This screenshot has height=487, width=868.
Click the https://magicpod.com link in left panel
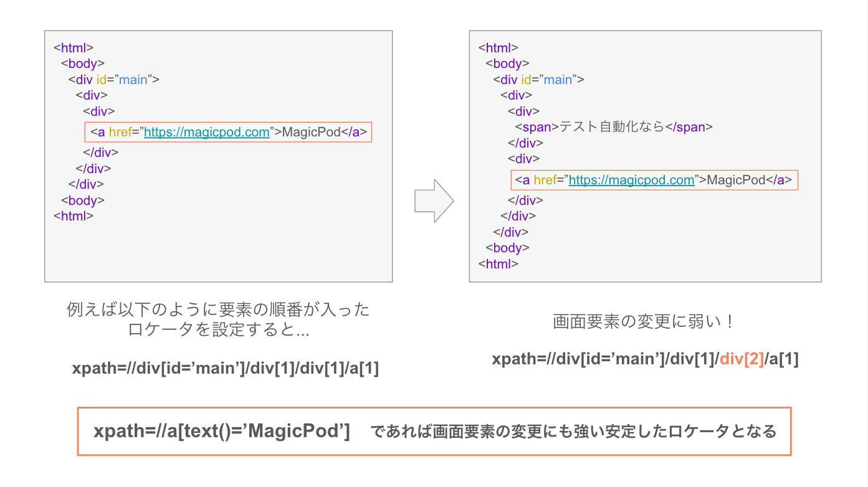pyautogui.click(x=206, y=131)
